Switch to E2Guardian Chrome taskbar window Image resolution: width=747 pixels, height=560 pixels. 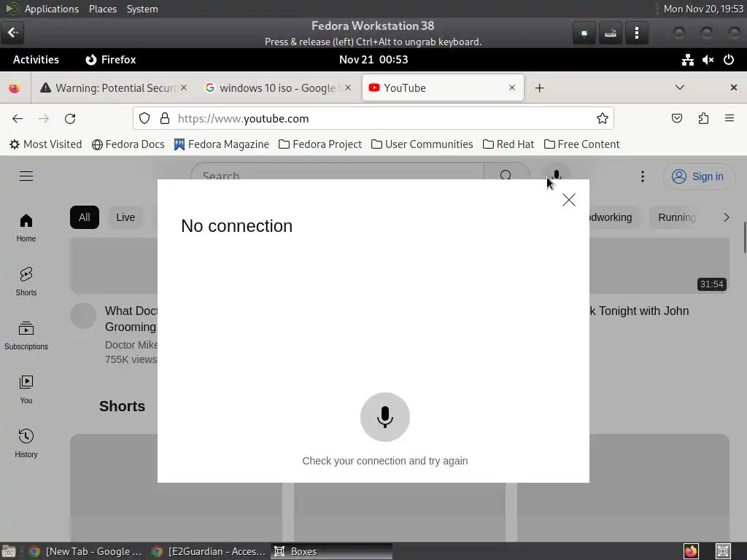[208, 551]
